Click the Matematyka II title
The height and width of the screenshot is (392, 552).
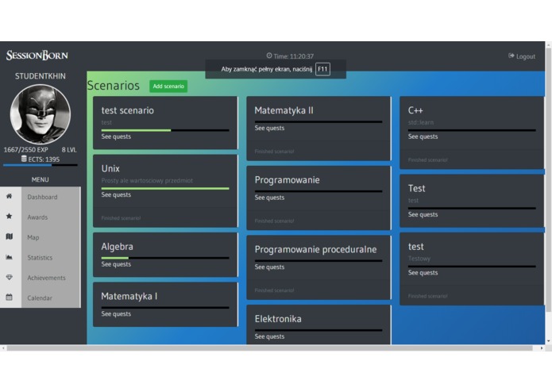(284, 110)
